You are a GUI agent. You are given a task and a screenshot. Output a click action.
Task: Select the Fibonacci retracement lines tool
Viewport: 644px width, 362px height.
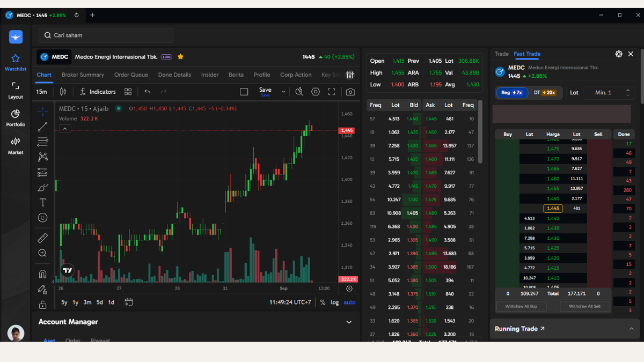(42, 142)
